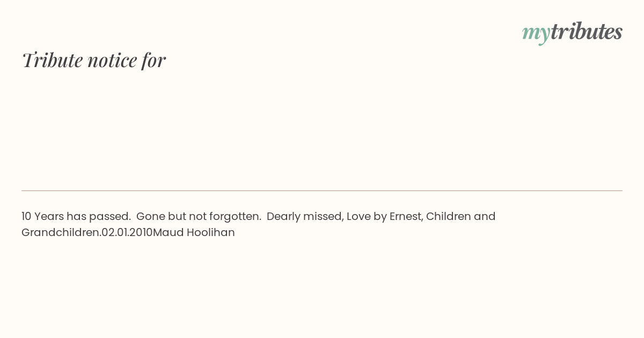Click the green "my" part of logo

(x=536, y=33)
